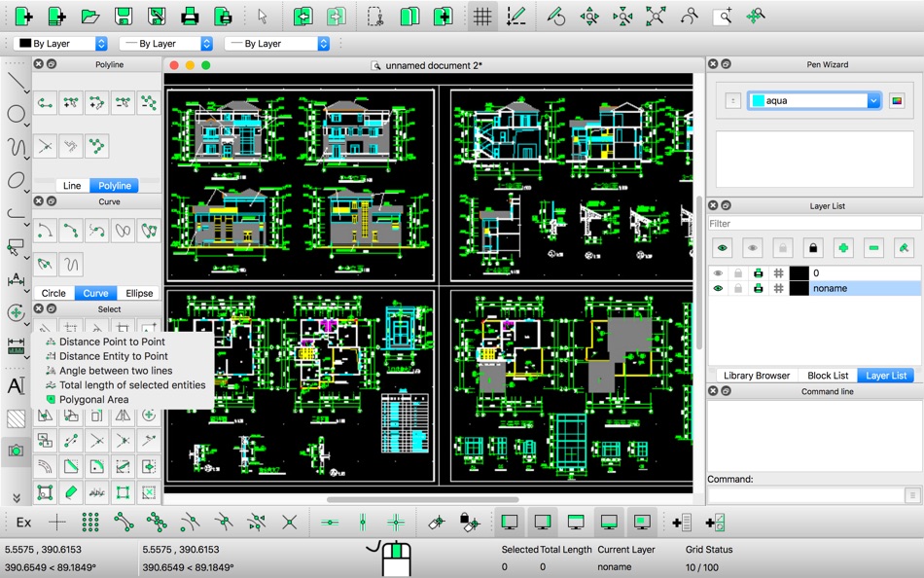This screenshot has height=578, width=924.
Task: Click the Auto Zoom icon with four outward arrows
Action: 656,16
